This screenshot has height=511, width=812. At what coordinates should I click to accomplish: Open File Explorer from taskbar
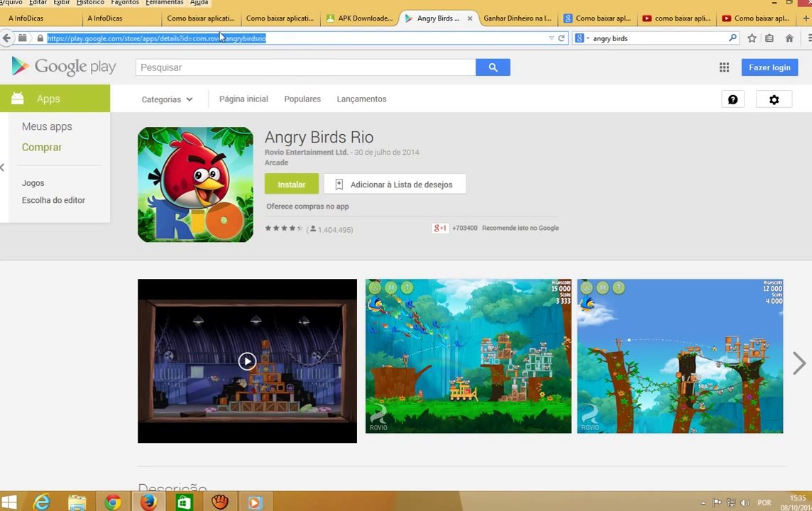(x=77, y=502)
